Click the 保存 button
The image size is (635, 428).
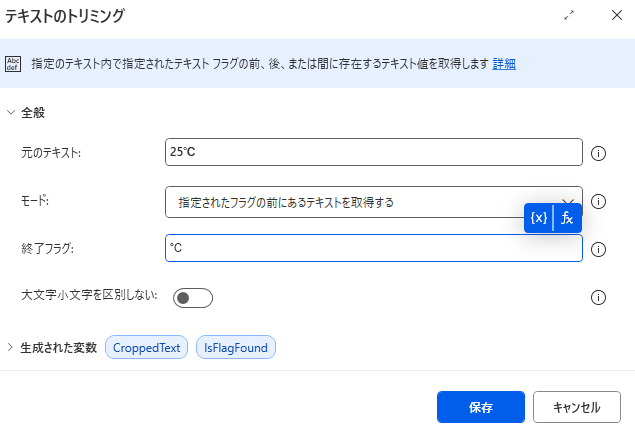pos(481,407)
